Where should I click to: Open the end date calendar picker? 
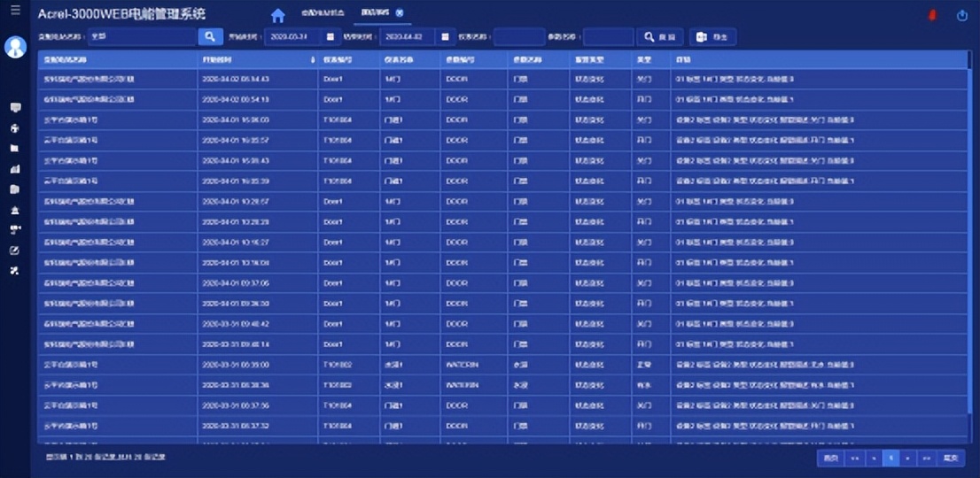tap(444, 37)
